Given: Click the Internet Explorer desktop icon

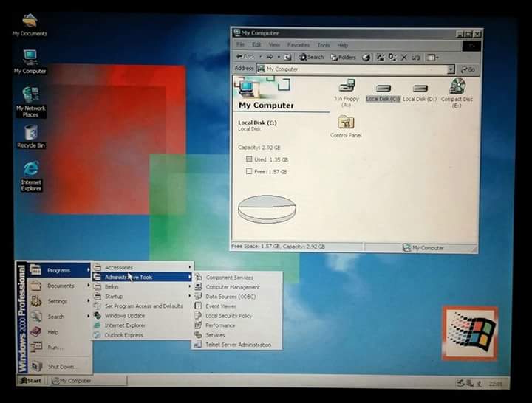Looking at the screenshot, I should (30, 170).
